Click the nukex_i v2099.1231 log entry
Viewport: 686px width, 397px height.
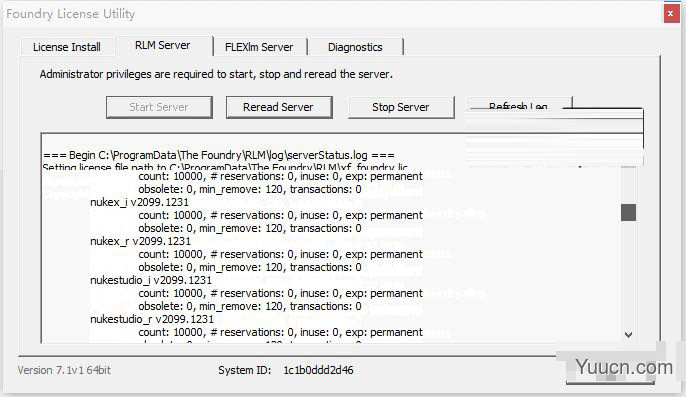click(140, 202)
